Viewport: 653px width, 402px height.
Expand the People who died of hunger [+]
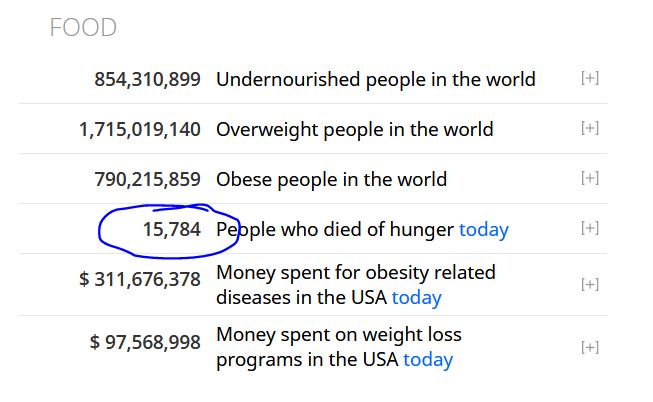590,228
